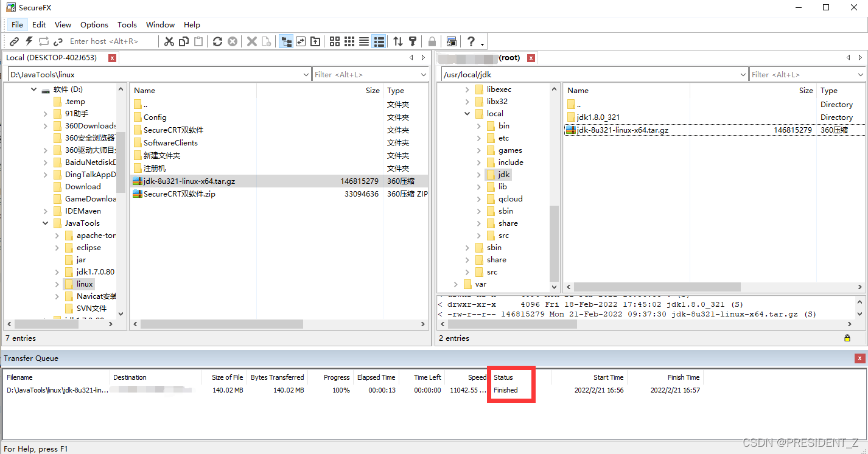
Task: Open the Help menu
Action: tap(192, 24)
